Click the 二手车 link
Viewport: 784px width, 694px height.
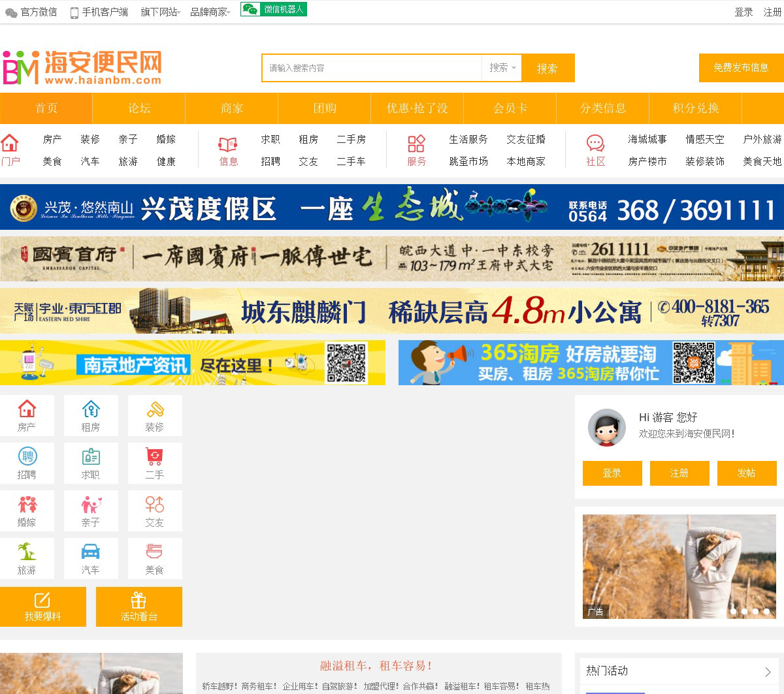351,161
